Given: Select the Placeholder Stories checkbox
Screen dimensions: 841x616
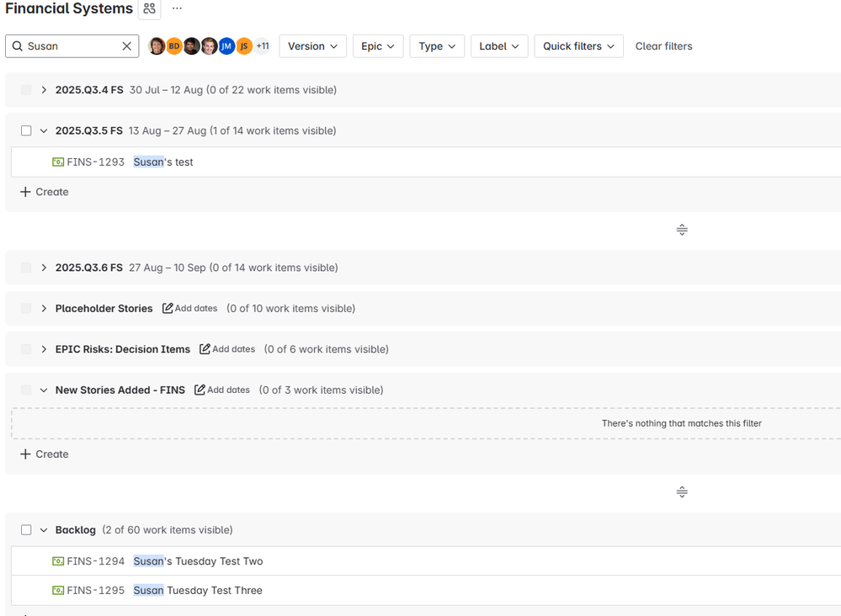Looking at the screenshot, I should [26, 308].
